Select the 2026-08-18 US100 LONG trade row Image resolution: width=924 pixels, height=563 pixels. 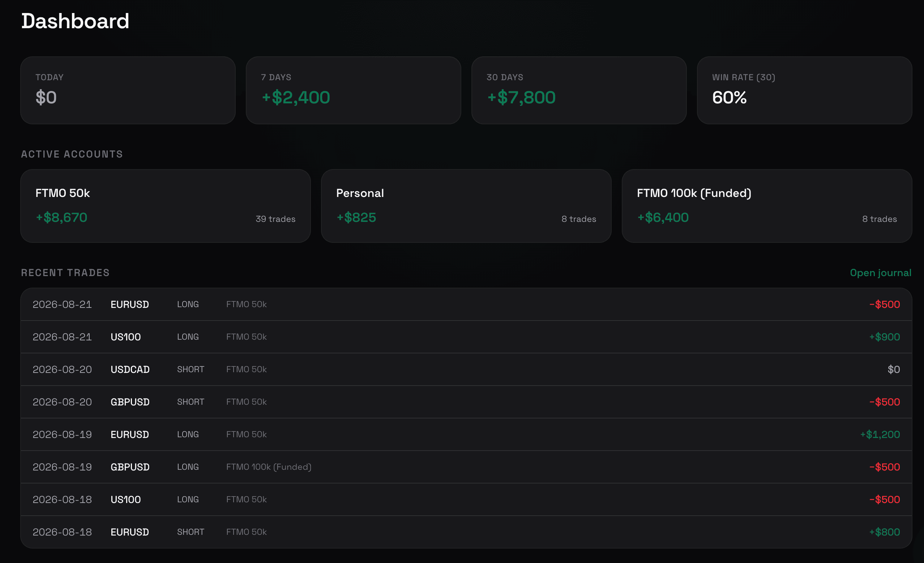(466, 500)
